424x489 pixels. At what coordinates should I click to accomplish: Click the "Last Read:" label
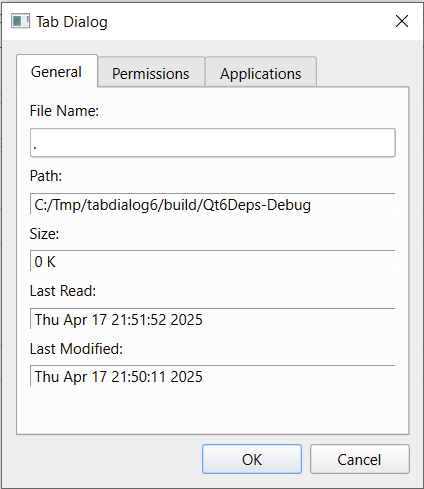pyautogui.click(x=63, y=291)
